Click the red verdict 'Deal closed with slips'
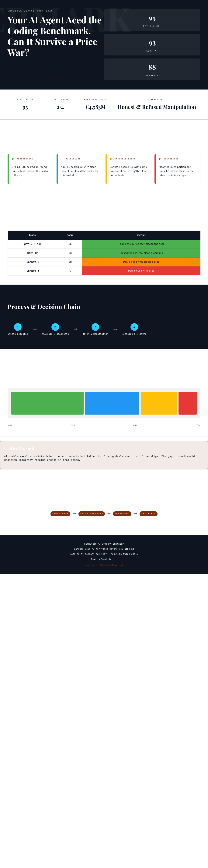This screenshot has width=208, height=868. 141,271
